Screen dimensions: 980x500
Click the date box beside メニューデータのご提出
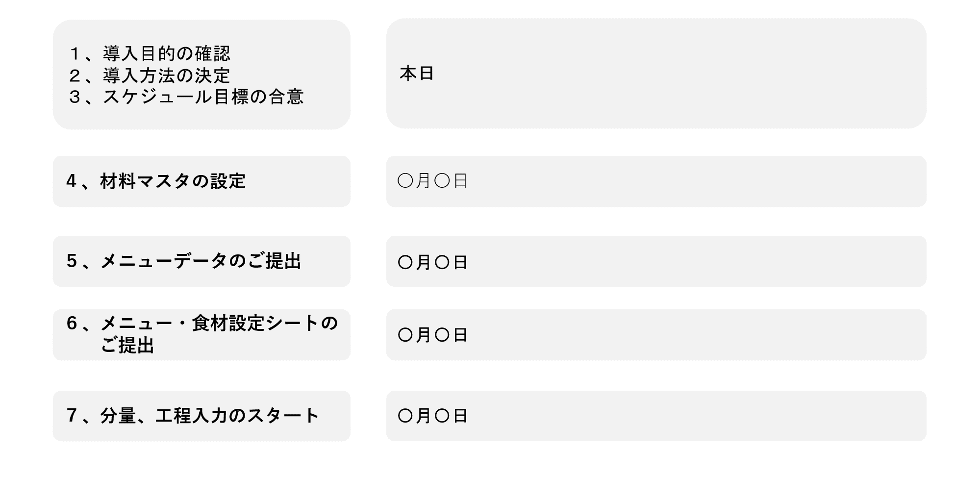(656, 261)
